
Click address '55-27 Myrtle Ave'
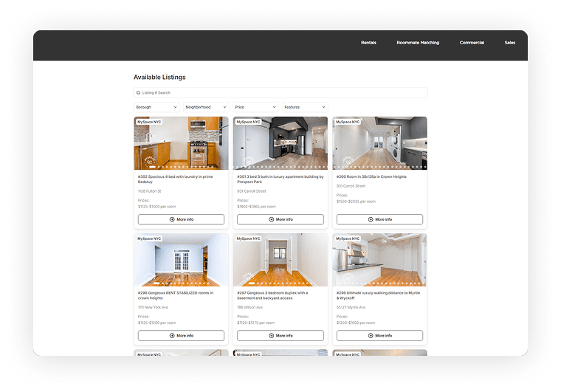pos(351,307)
